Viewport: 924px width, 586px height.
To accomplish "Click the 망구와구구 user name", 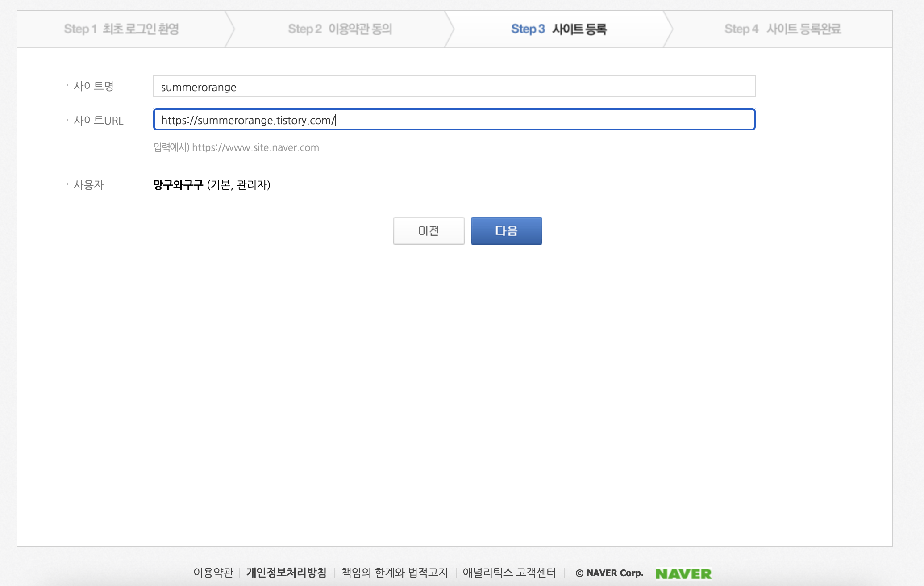I will point(178,185).
